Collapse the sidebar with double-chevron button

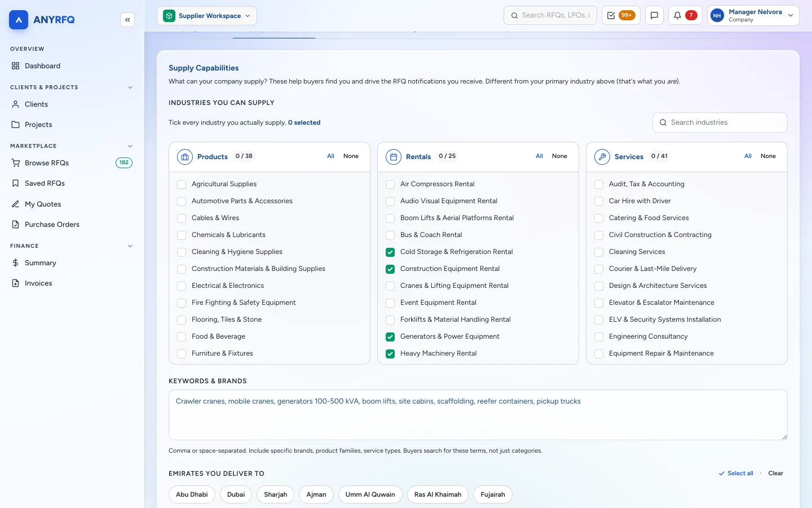pyautogui.click(x=127, y=20)
